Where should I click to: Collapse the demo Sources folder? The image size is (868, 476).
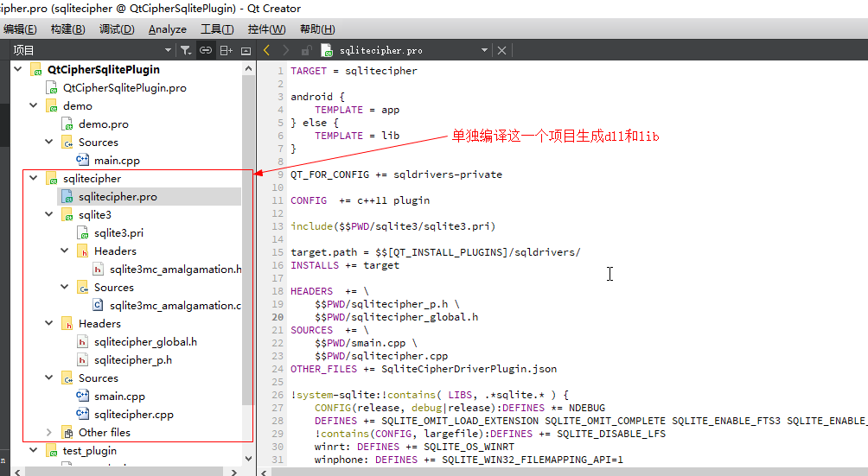[49, 142]
